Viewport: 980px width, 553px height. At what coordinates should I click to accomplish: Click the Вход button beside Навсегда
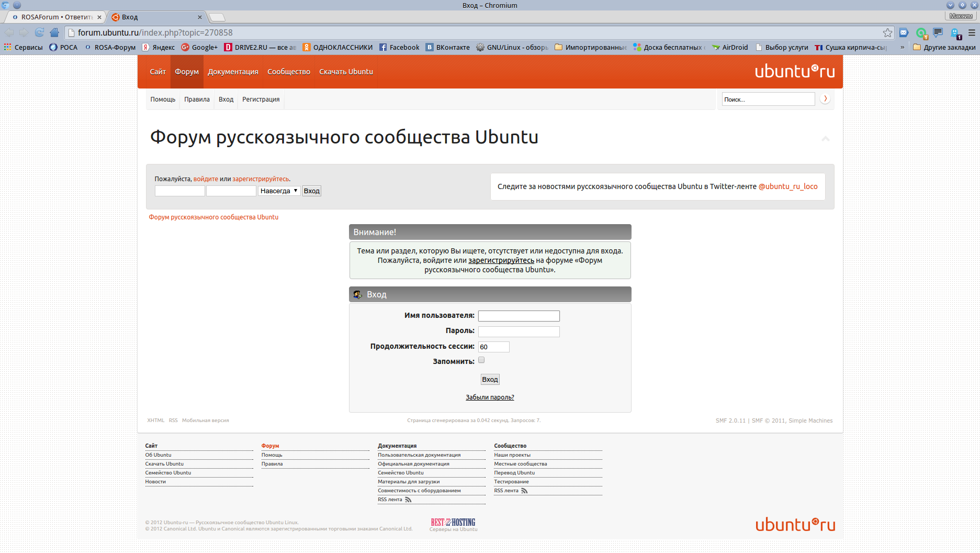pos(311,191)
